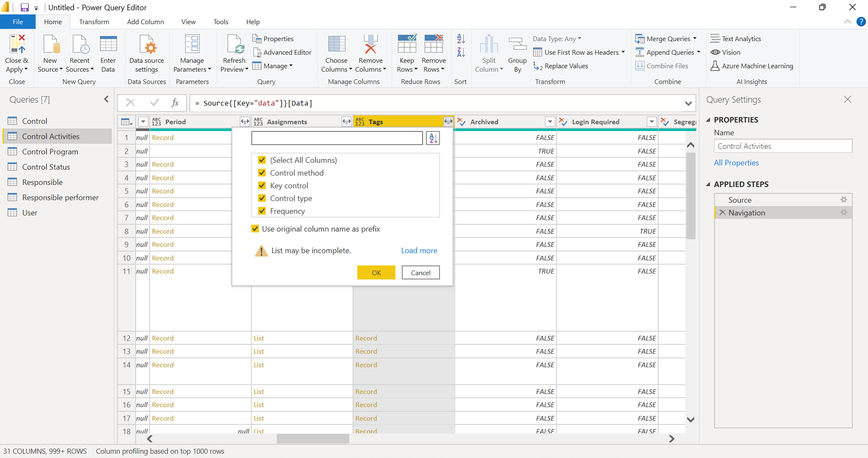The width and height of the screenshot is (868, 458).
Task: Delete the Navigation step via X icon
Action: click(722, 213)
